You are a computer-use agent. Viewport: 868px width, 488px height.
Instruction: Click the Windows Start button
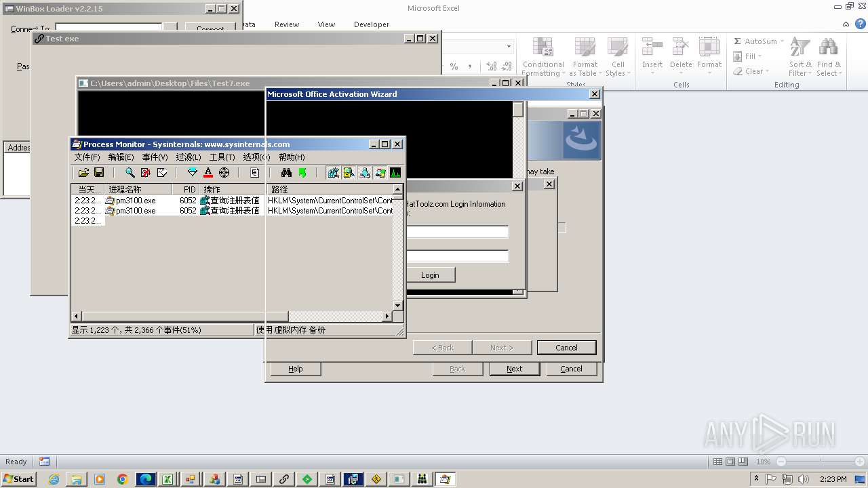click(18, 479)
